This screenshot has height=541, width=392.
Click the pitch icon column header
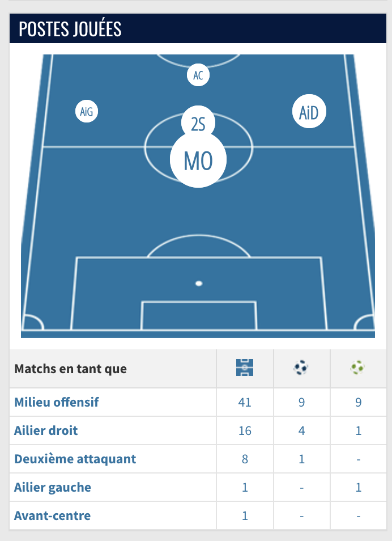pyautogui.click(x=245, y=368)
